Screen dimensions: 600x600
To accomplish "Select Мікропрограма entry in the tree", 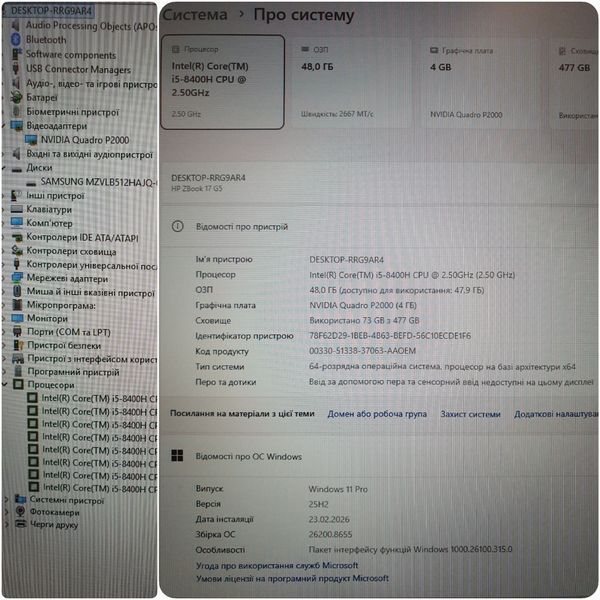I will (x=61, y=305).
